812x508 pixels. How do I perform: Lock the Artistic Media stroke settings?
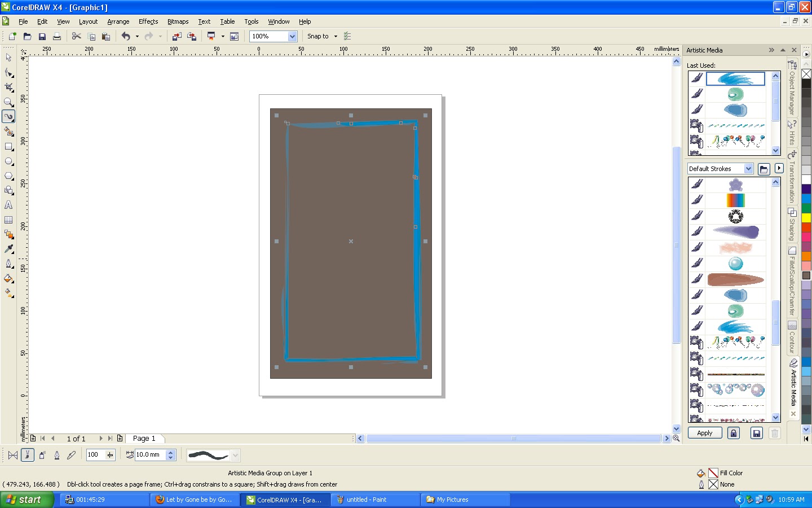coord(733,432)
